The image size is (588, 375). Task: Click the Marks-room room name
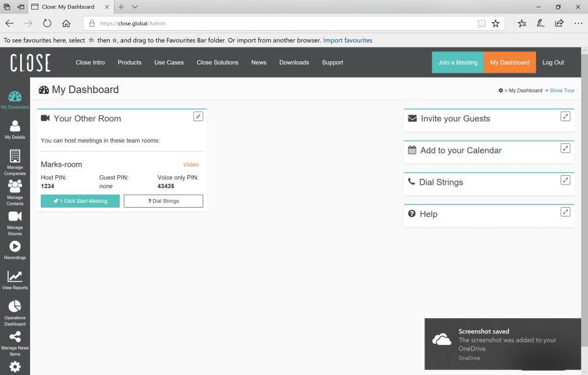coord(61,165)
